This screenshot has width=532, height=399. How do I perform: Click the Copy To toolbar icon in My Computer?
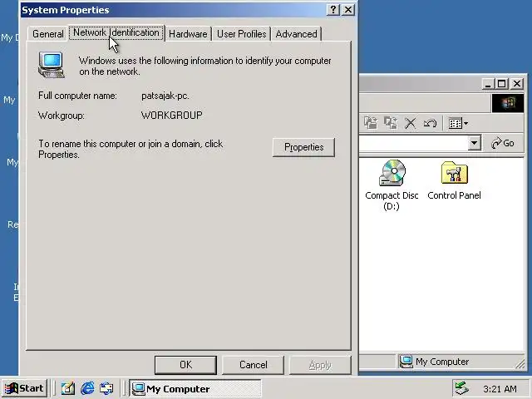click(391, 123)
